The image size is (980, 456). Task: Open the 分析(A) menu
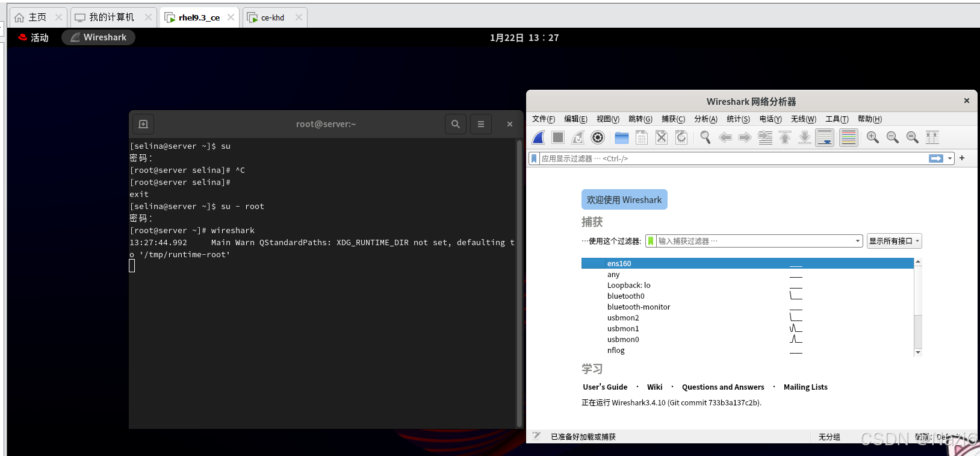click(x=706, y=119)
